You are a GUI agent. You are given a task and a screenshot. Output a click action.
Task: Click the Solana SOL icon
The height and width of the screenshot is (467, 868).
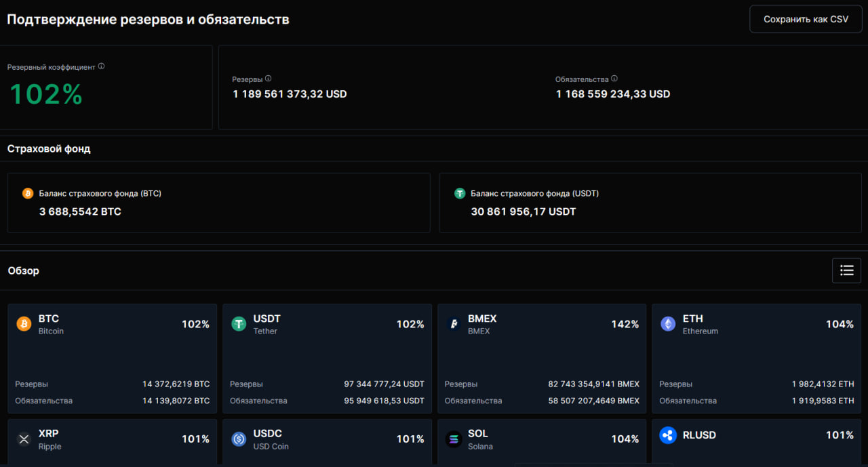tap(453, 439)
